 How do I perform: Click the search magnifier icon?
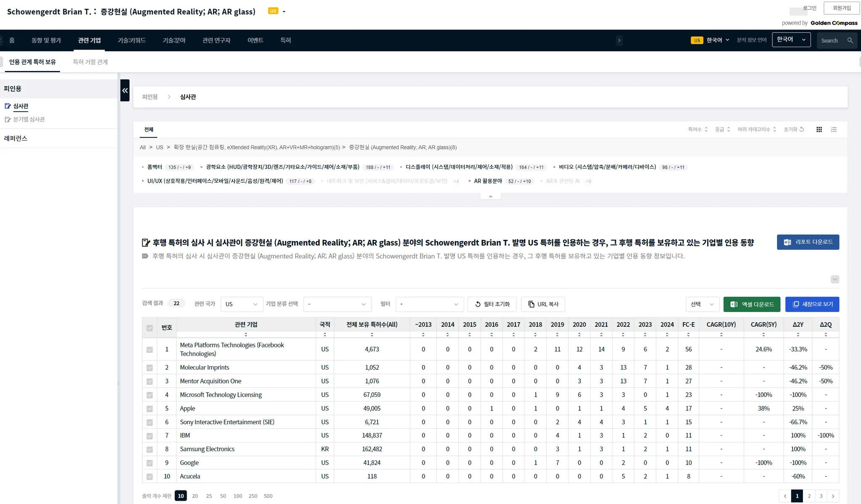coord(850,40)
